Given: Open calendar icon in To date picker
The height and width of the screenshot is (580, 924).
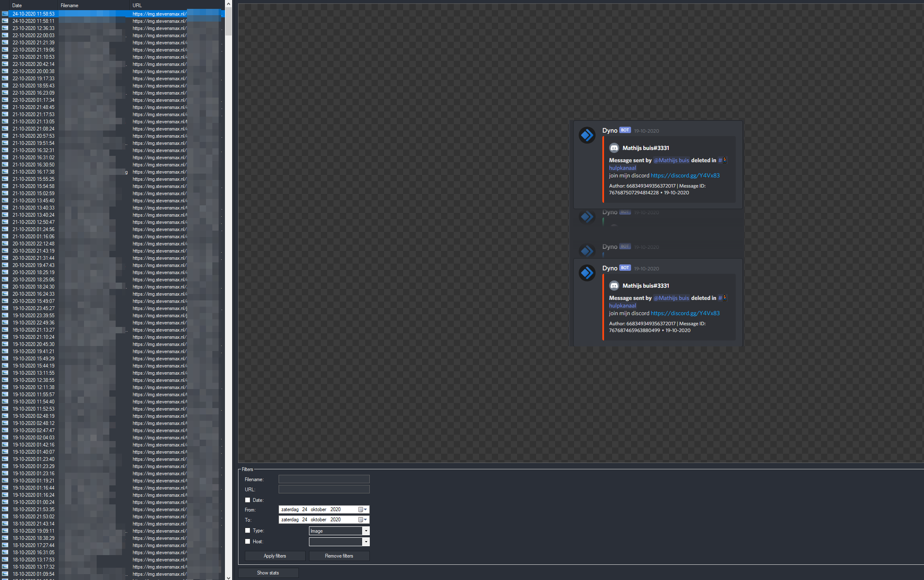Looking at the screenshot, I should click(361, 520).
